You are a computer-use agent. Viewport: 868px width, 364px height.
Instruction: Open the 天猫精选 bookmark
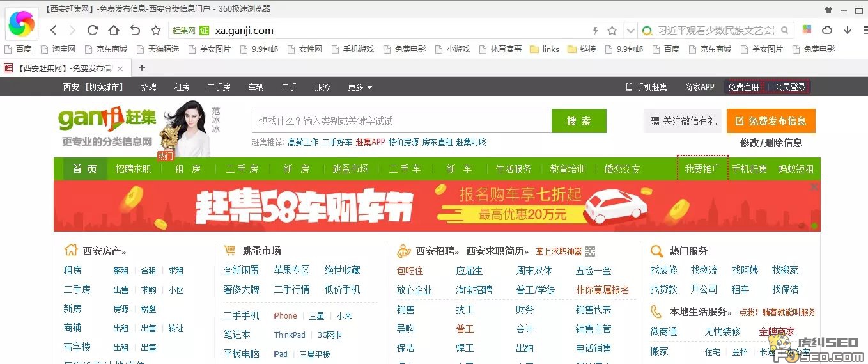157,49
